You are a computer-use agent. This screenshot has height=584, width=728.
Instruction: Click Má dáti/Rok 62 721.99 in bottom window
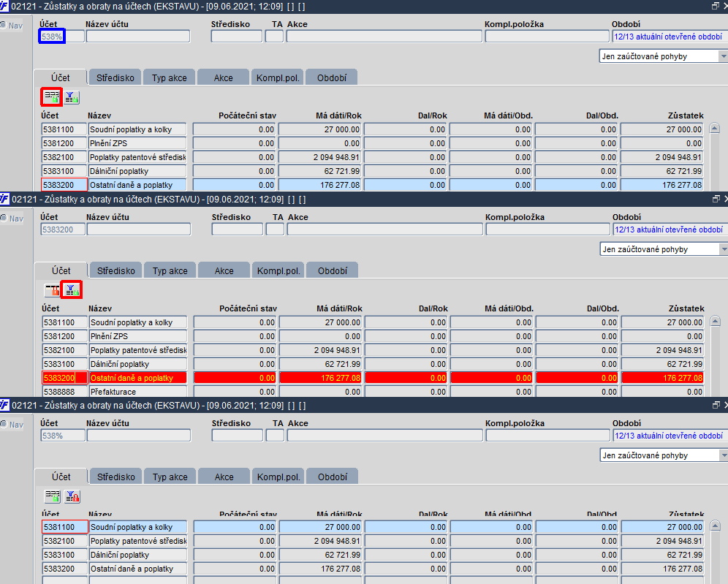point(320,555)
